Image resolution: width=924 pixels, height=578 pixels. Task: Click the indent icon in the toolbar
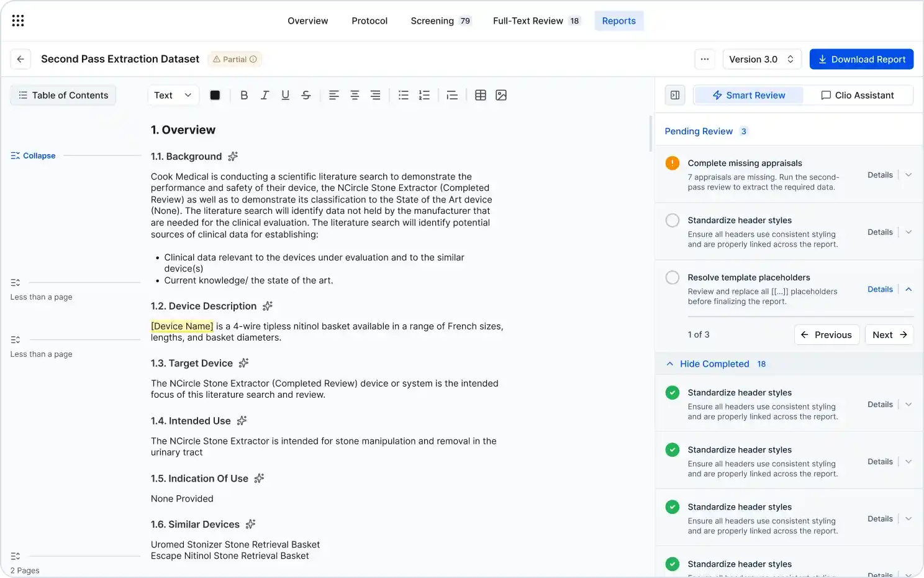(x=452, y=95)
